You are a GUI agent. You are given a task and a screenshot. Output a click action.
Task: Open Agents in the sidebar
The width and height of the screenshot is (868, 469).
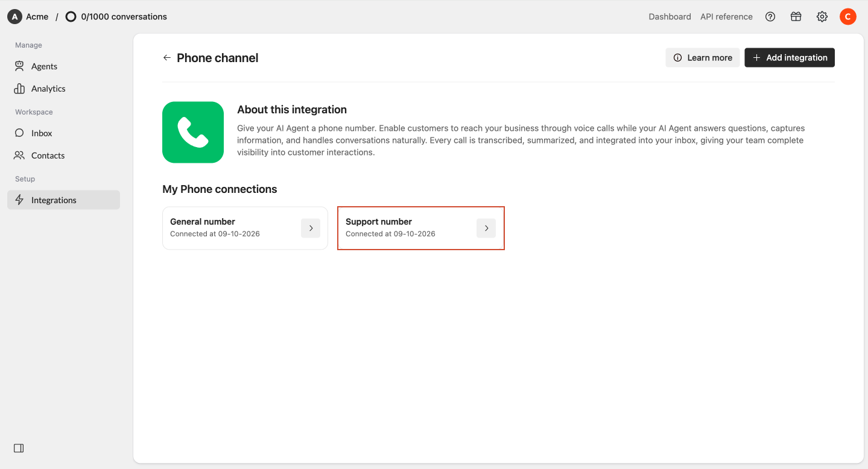[63, 66]
